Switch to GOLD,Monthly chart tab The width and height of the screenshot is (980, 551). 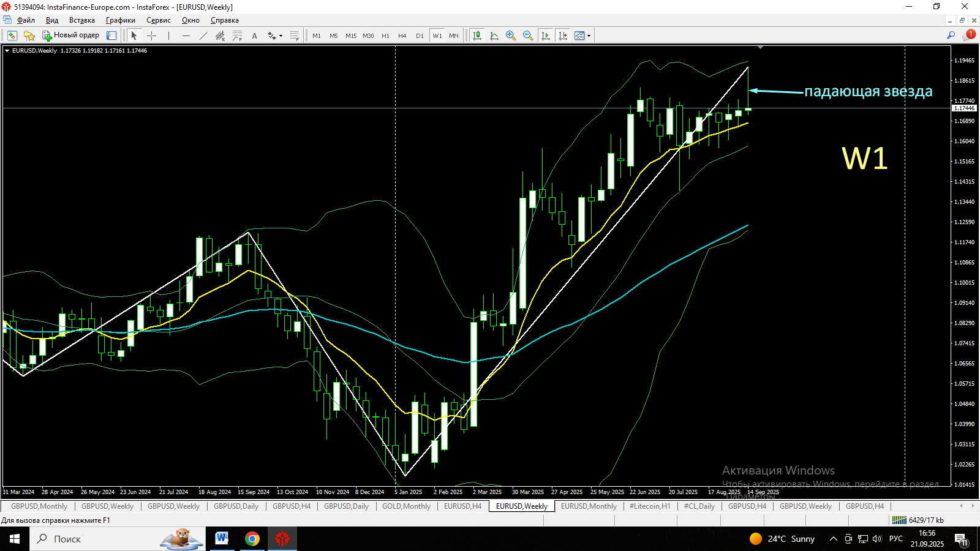tap(407, 506)
